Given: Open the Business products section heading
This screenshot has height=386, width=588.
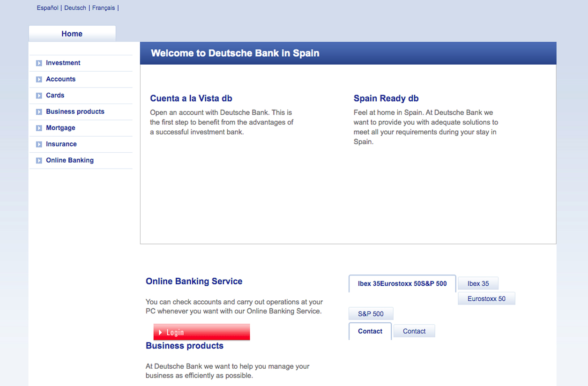Looking at the screenshot, I should point(185,346).
